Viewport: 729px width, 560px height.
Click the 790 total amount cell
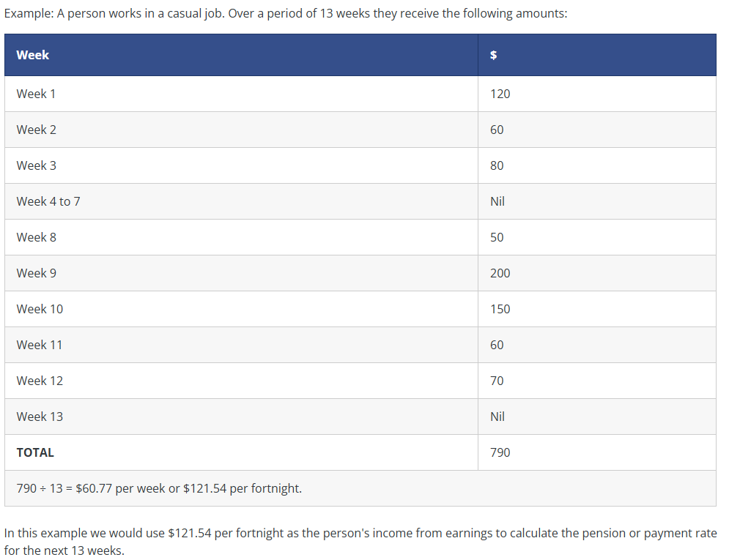pos(500,452)
